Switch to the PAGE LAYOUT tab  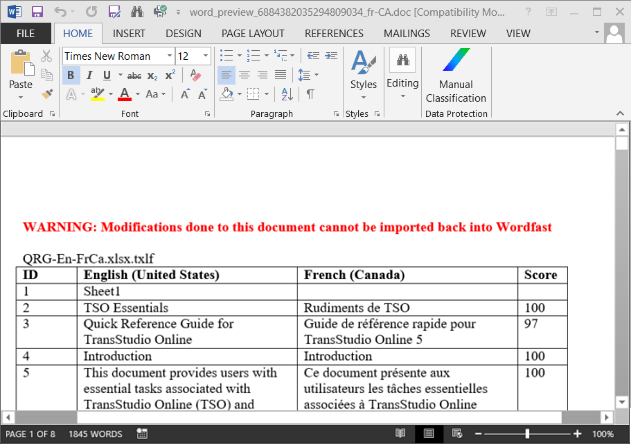coord(252,33)
